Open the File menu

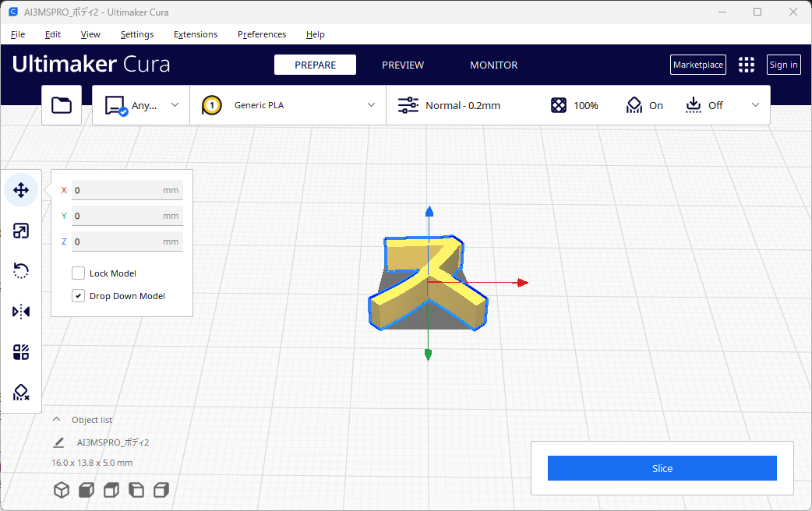click(x=18, y=34)
